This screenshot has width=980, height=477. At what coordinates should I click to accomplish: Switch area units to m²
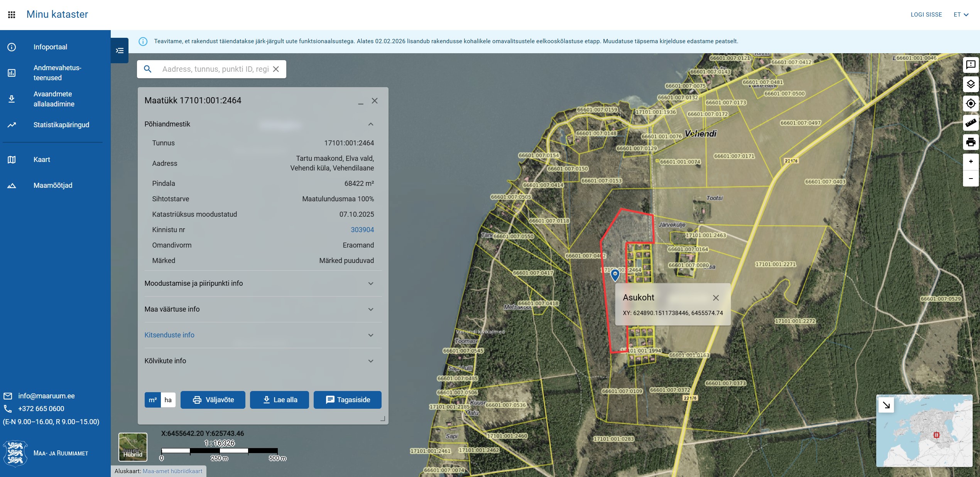click(x=153, y=400)
